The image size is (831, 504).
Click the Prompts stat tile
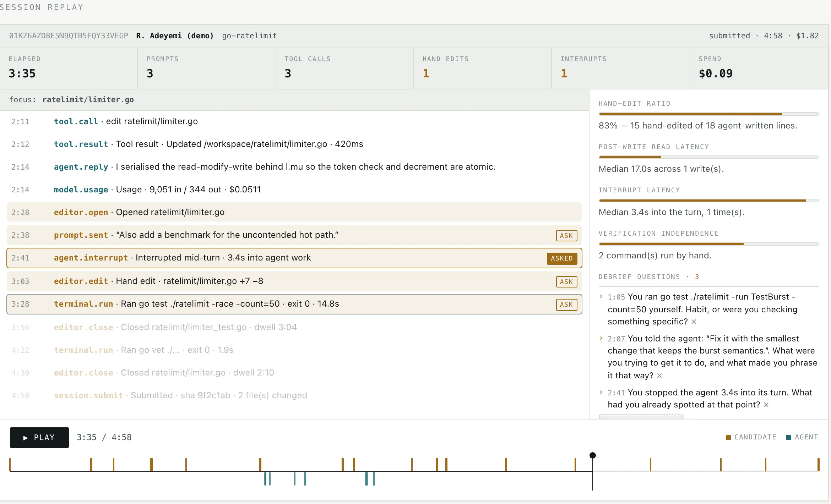pyautogui.click(x=207, y=69)
